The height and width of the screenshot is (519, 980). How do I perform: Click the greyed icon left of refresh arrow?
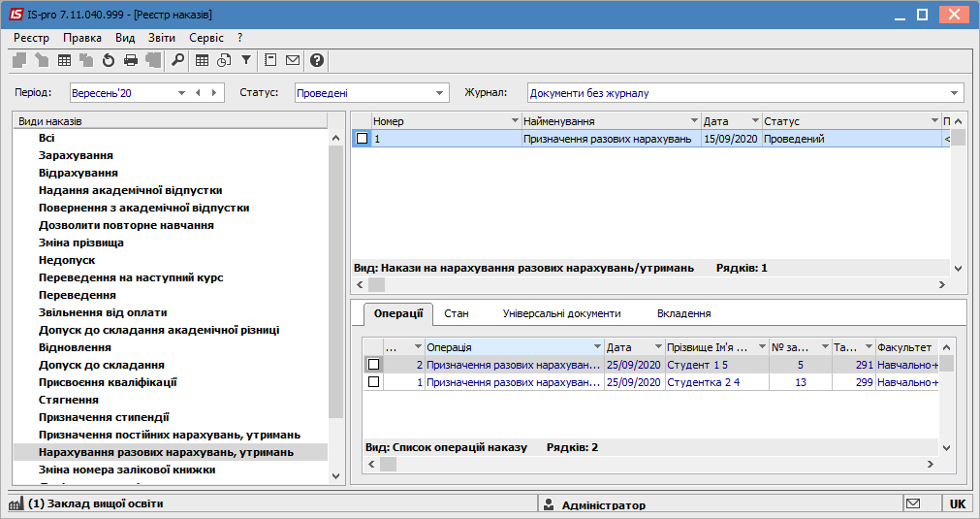86,60
